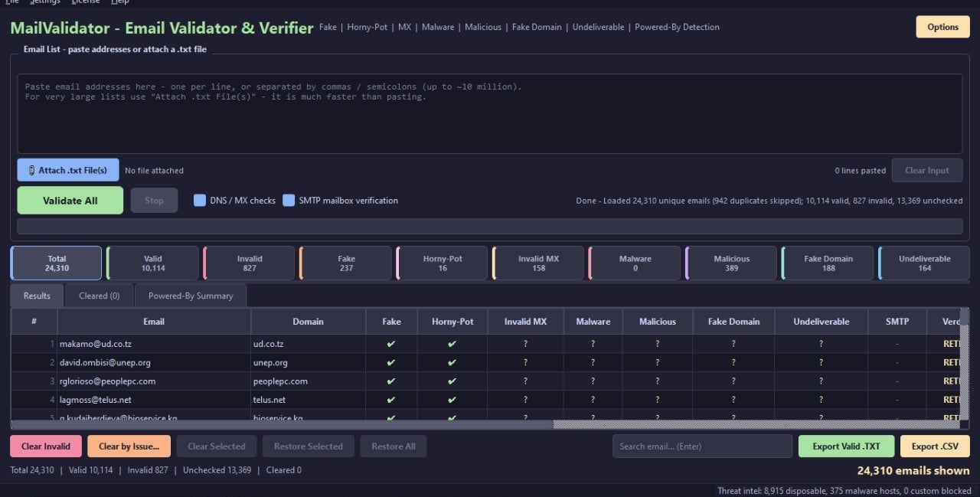Image resolution: width=980 pixels, height=497 pixels.
Task: Sort by the Email column header
Action: tap(154, 322)
